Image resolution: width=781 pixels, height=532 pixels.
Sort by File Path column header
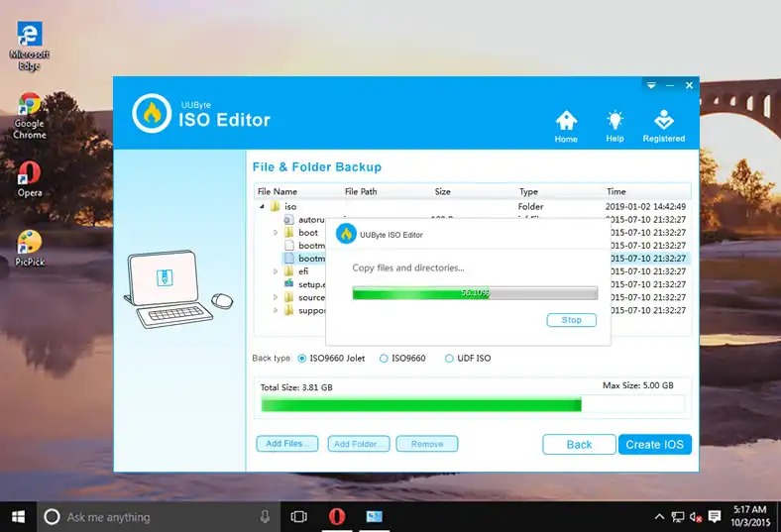[x=361, y=191]
